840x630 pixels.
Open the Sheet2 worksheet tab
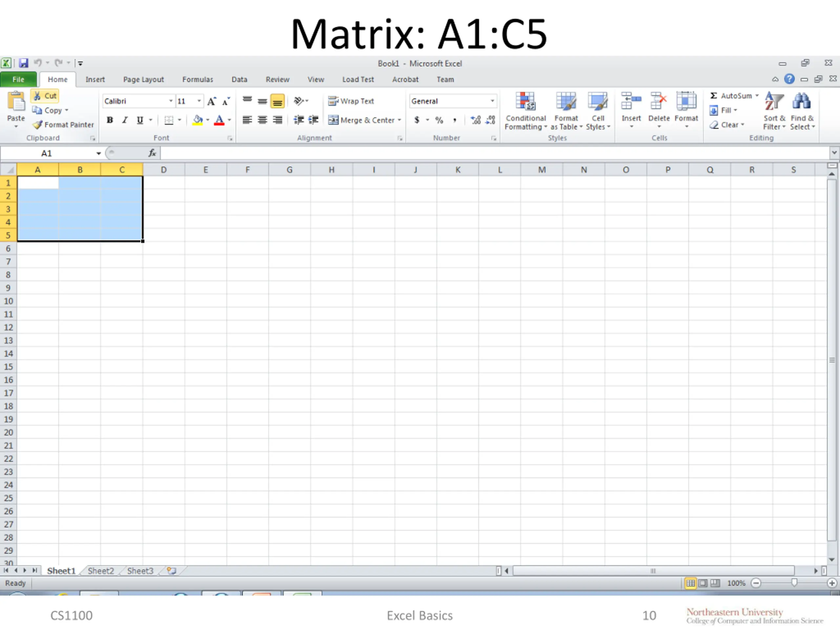pyautogui.click(x=101, y=571)
